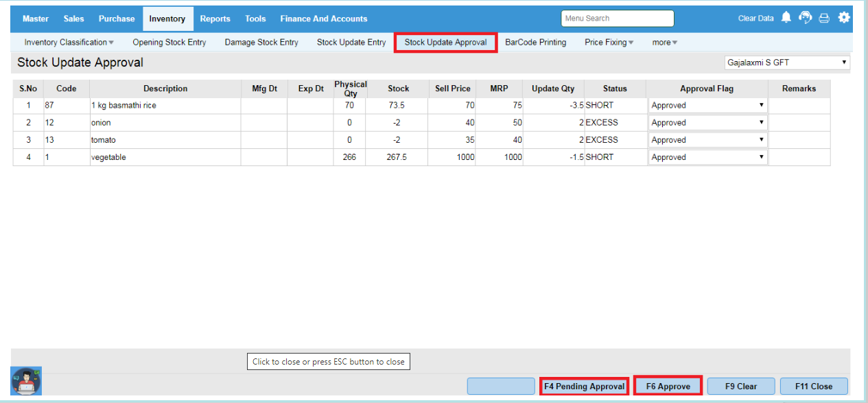This screenshot has width=868, height=403.
Task: Select the Inventory menu tab
Action: [167, 19]
